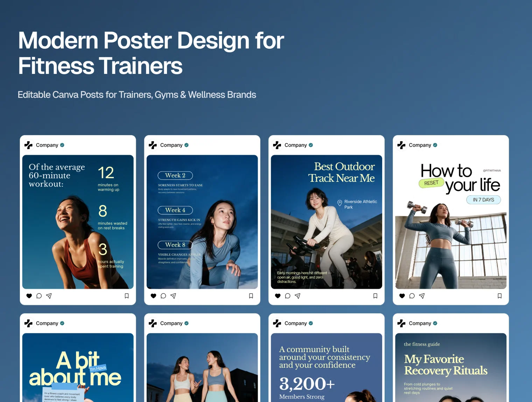Open Company profile on the Week 2 card
532x402 pixels.
171,145
